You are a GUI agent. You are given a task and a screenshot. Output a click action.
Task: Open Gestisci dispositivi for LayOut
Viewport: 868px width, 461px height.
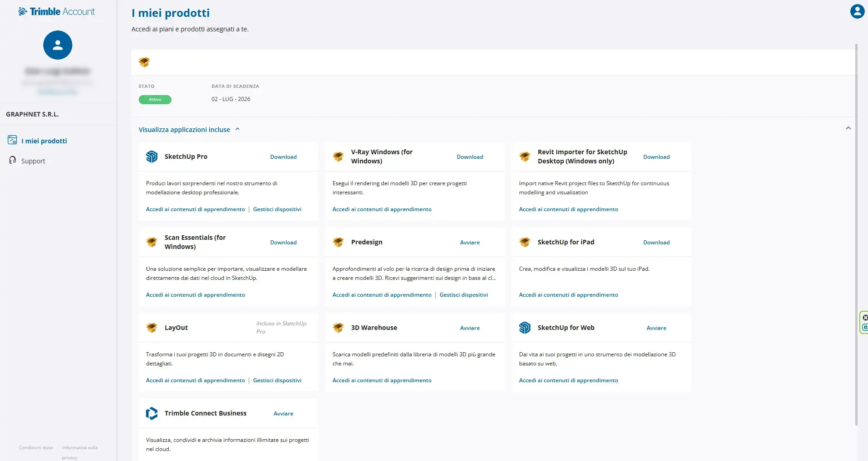277,380
